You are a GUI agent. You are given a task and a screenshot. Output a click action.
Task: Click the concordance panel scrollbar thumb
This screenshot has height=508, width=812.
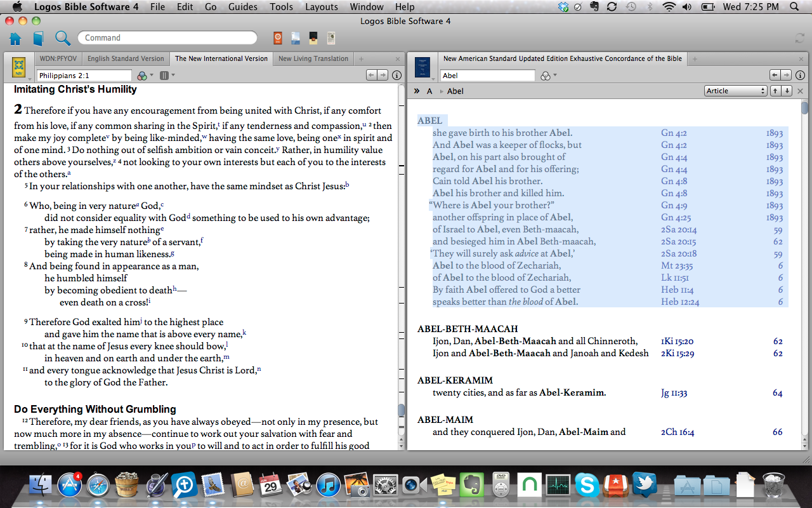click(x=804, y=108)
